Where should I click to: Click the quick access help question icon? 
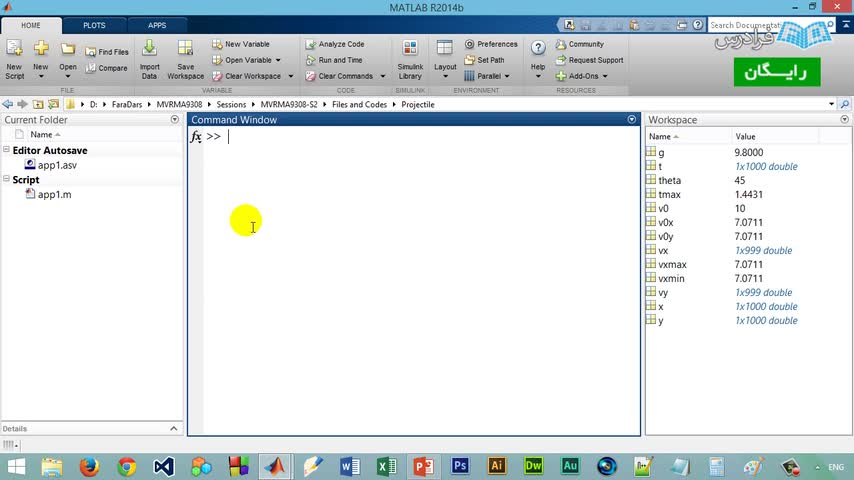[698, 25]
